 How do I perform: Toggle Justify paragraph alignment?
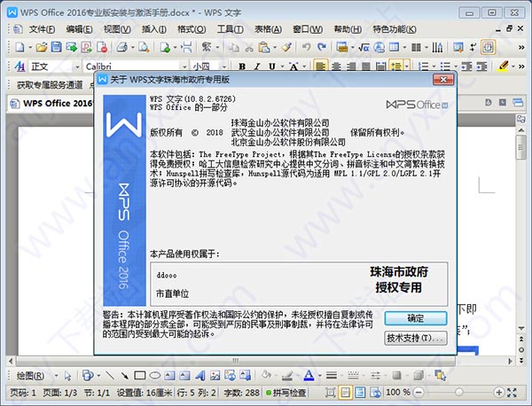[x=366, y=66]
